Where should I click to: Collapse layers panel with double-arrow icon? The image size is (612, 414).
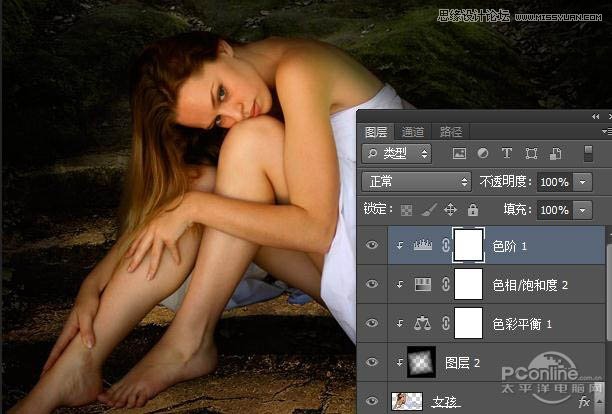[595, 116]
